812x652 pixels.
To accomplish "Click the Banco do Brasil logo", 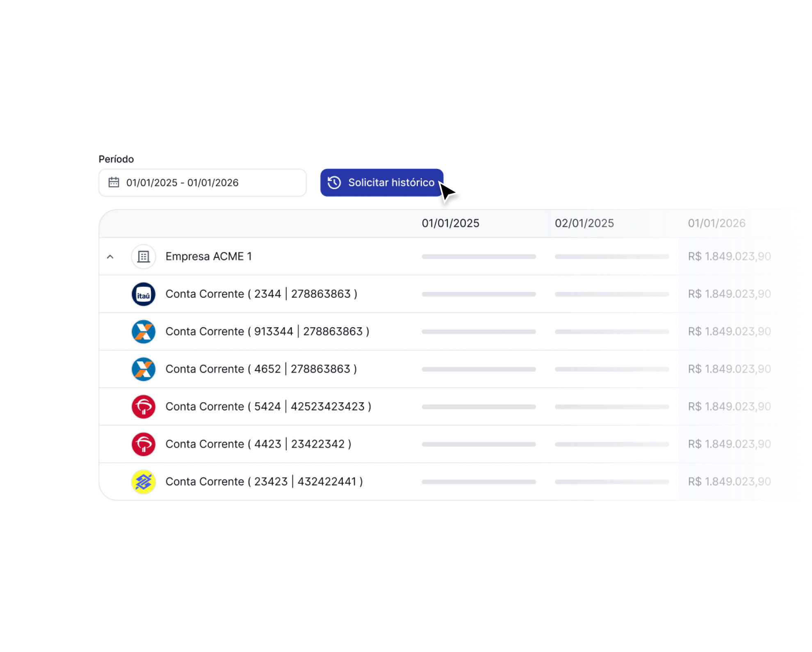I will point(144,482).
